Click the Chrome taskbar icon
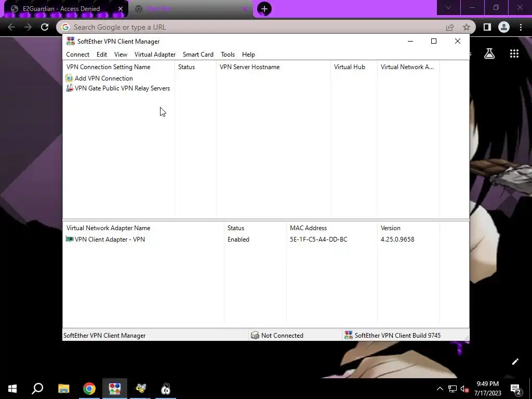 tap(89, 389)
